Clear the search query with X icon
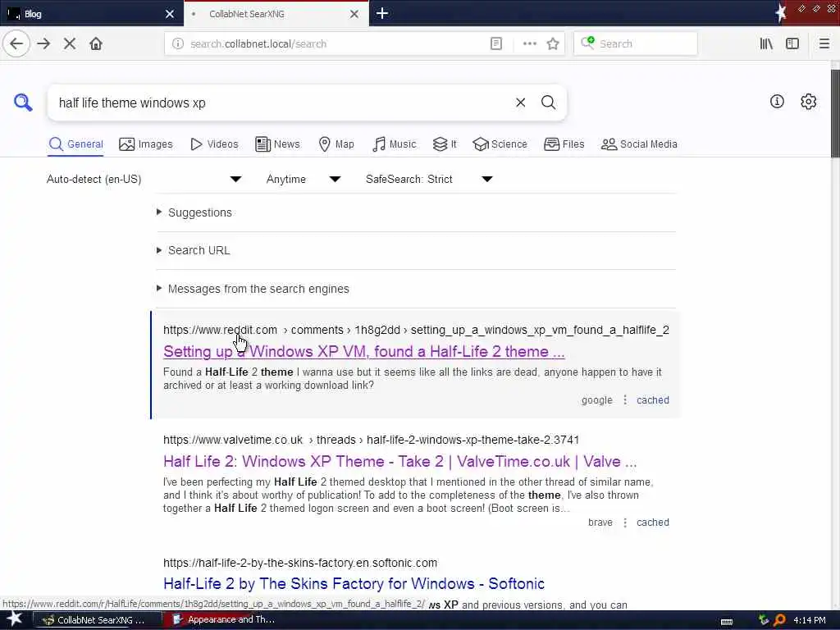 [520, 103]
